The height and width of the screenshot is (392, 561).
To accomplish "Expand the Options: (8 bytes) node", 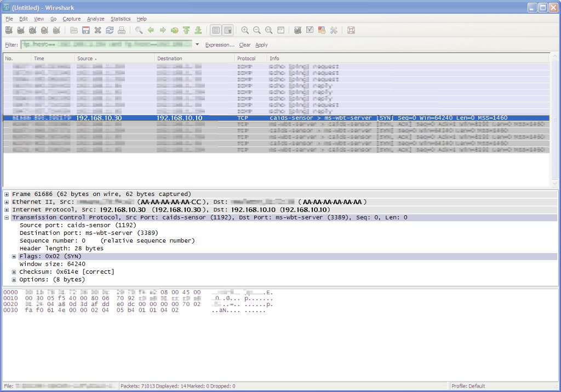I will (14, 280).
